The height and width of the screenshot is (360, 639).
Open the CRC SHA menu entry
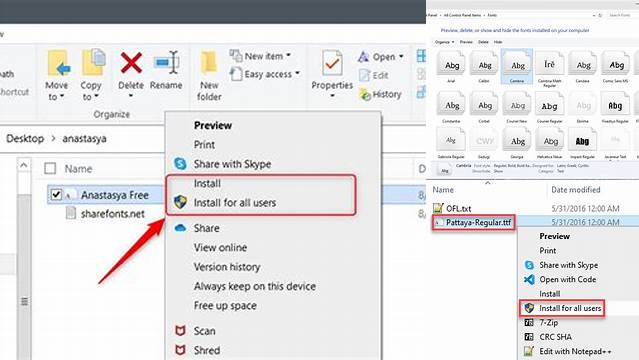pyautogui.click(x=555, y=337)
